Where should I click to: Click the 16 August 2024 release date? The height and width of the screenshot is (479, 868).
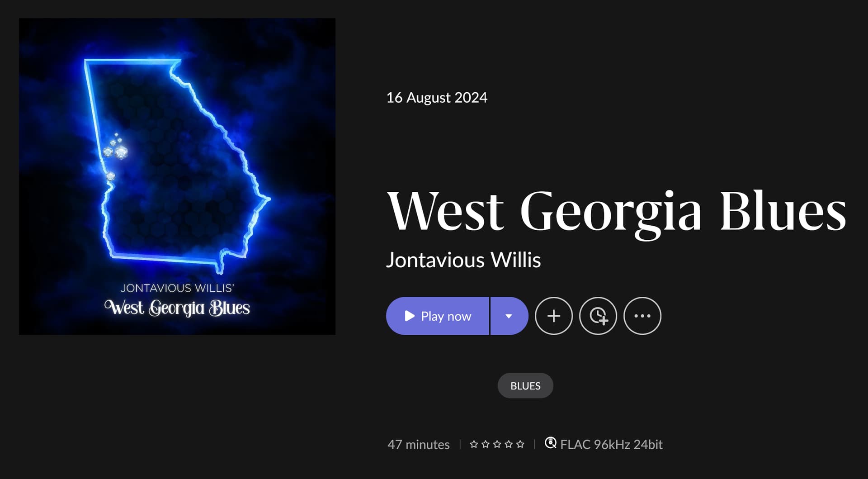coord(437,98)
